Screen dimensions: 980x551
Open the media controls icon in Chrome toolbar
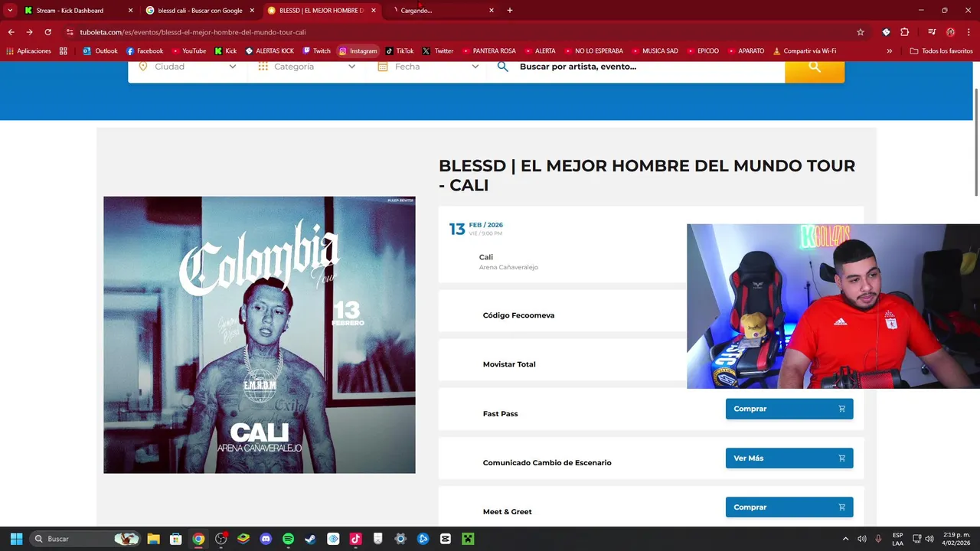click(932, 32)
